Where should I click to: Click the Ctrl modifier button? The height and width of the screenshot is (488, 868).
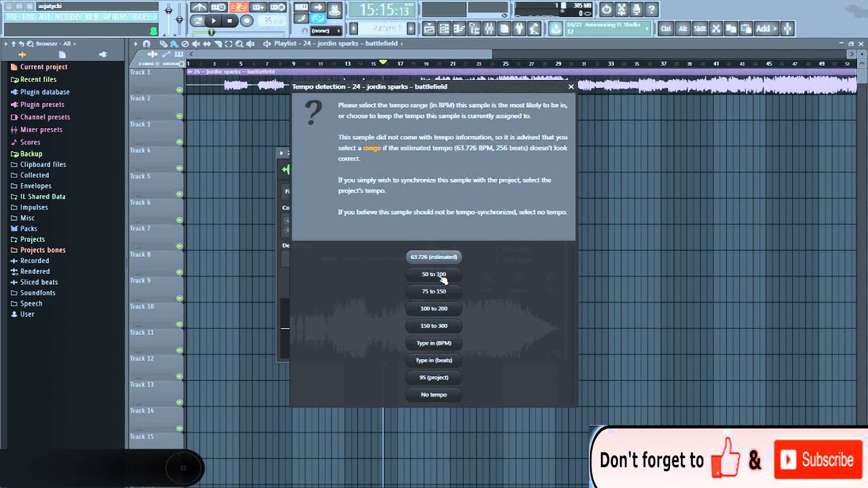[x=666, y=28]
